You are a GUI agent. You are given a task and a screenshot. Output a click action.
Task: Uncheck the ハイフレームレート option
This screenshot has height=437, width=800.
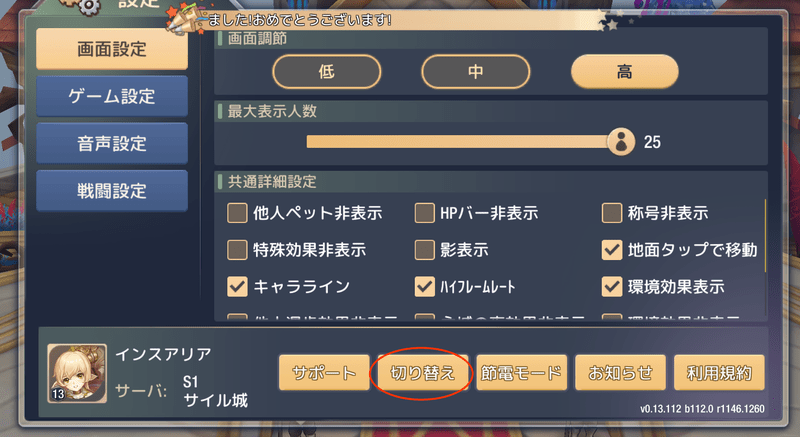(424, 287)
